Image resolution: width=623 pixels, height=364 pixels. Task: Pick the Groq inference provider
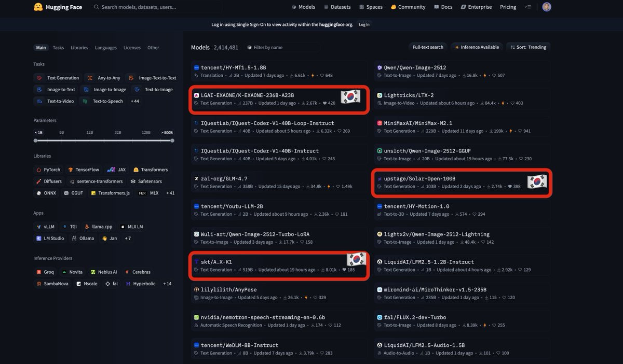45,272
